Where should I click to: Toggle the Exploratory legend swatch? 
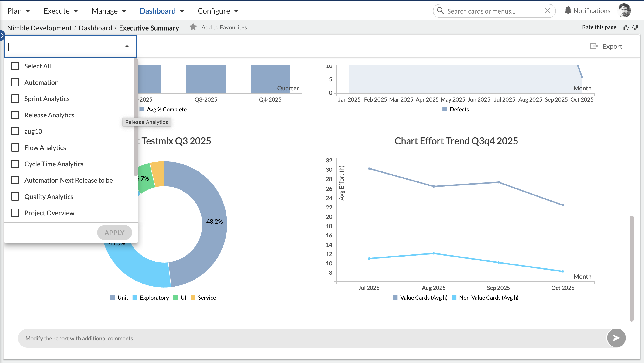click(135, 298)
